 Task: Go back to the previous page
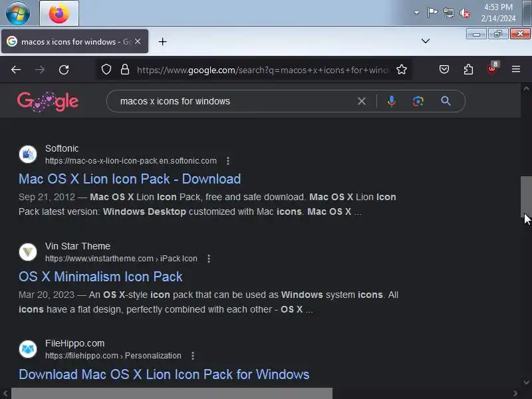pyautogui.click(x=16, y=70)
